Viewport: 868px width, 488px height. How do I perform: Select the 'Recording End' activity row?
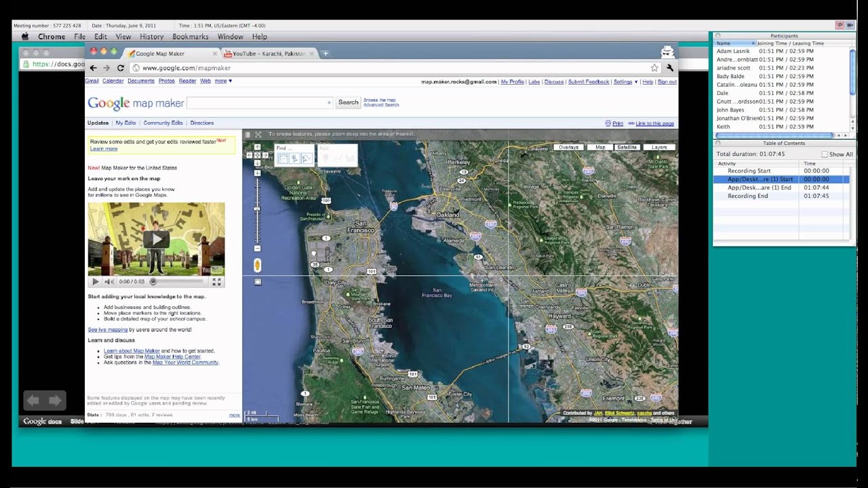pos(781,196)
